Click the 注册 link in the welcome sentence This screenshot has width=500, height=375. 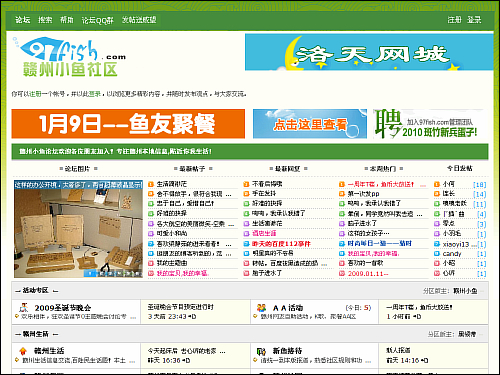(x=35, y=94)
